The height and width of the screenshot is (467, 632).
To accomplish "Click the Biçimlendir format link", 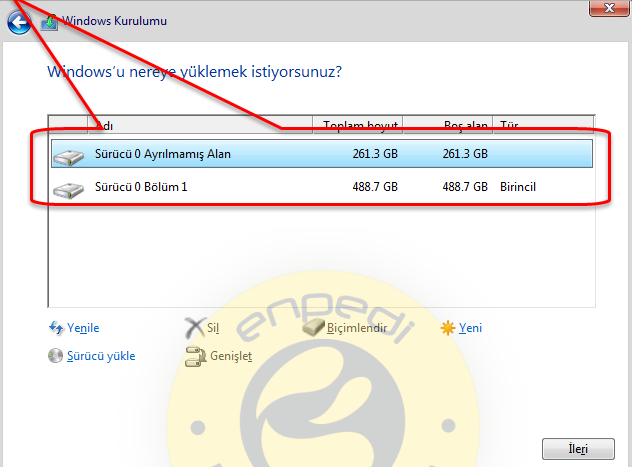I will pyautogui.click(x=357, y=328).
